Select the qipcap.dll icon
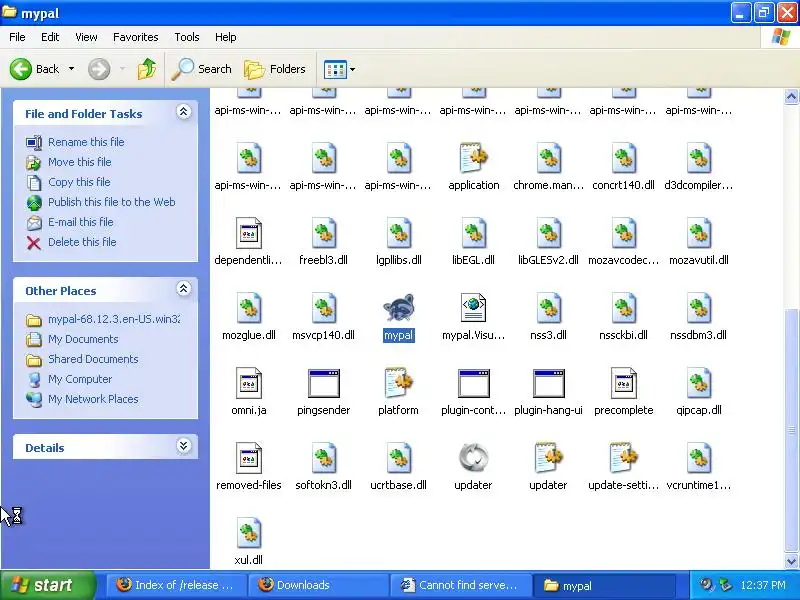800x600 pixels. point(698,383)
